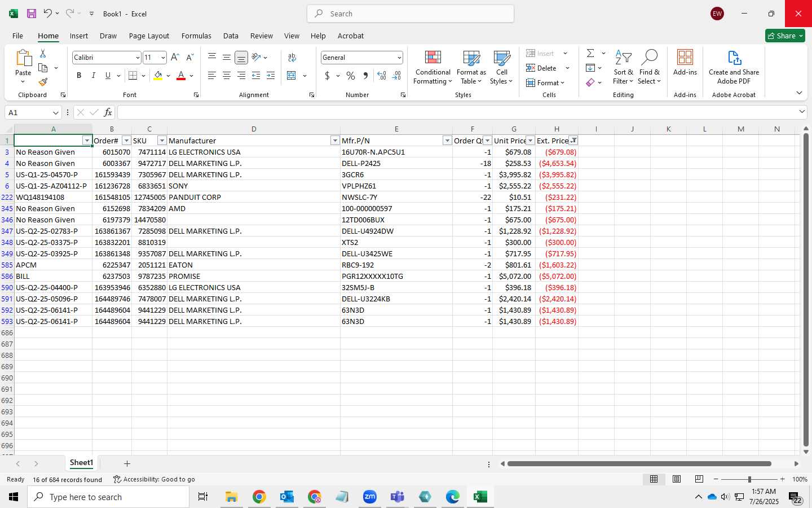Toggle Center horizontal alignment

click(x=227, y=76)
